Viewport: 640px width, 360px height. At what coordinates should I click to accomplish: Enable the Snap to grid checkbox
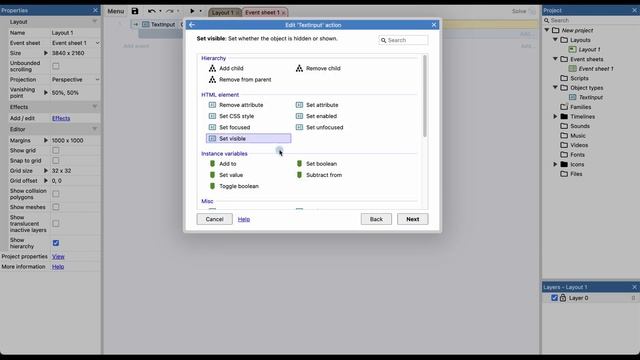[x=56, y=161]
